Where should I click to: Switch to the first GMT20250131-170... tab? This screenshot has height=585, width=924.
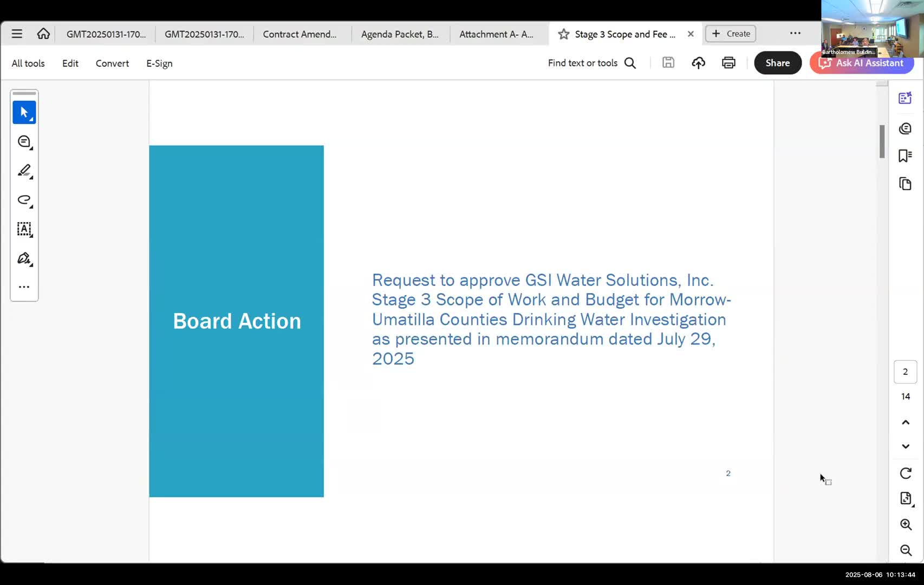coord(106,34)
